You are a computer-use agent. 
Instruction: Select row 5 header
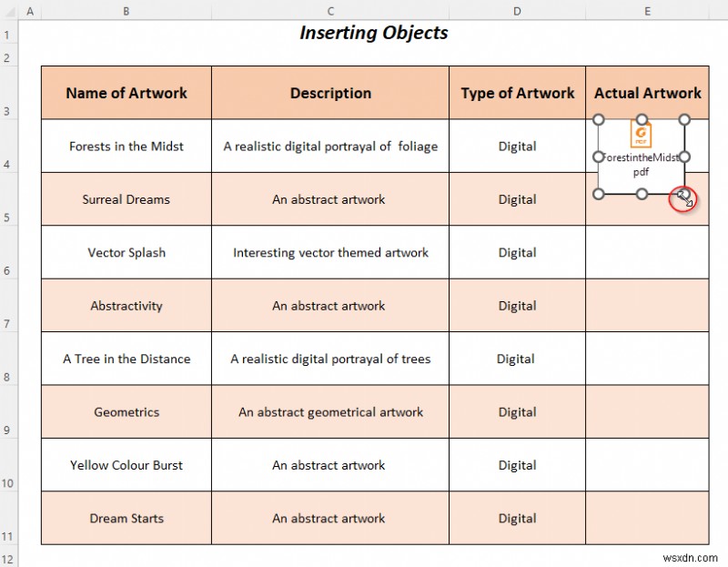click(x=8, y=199)
